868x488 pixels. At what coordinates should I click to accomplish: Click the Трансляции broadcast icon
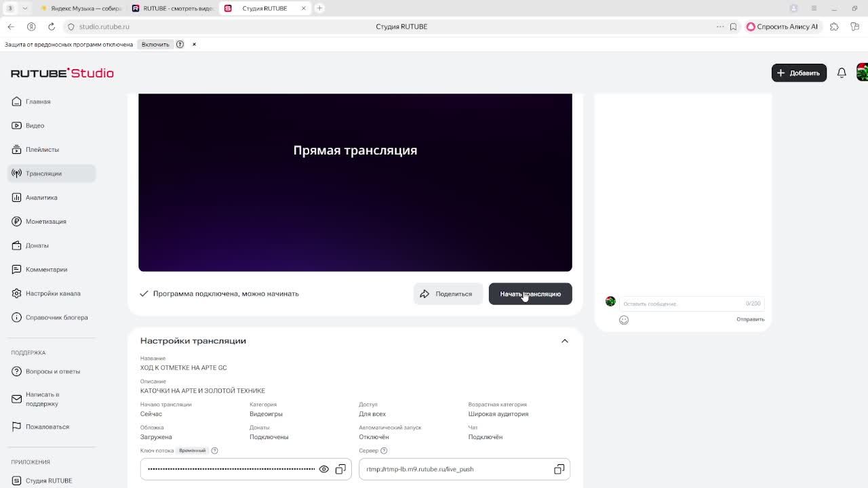point(17,174)
